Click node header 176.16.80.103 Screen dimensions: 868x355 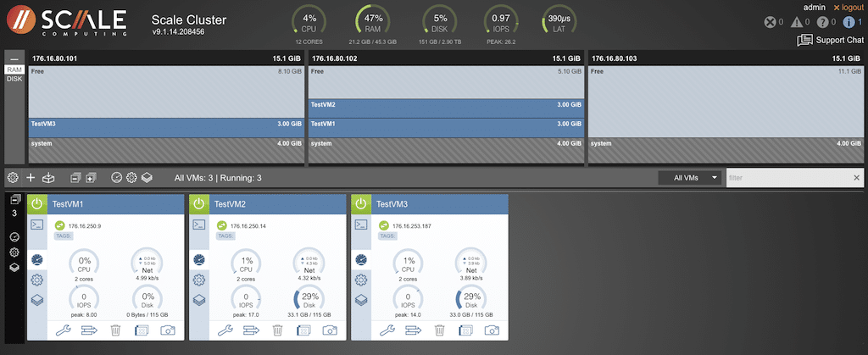point(726,58)
